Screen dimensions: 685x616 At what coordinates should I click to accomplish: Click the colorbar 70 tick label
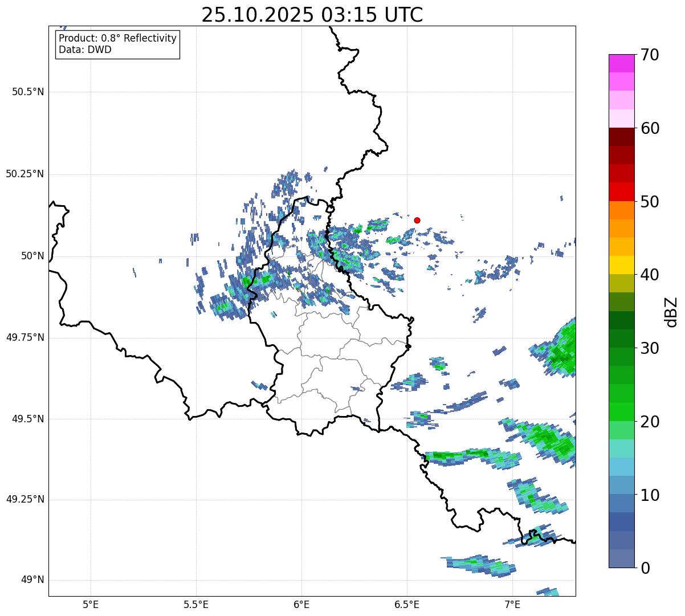click(650, 55)
